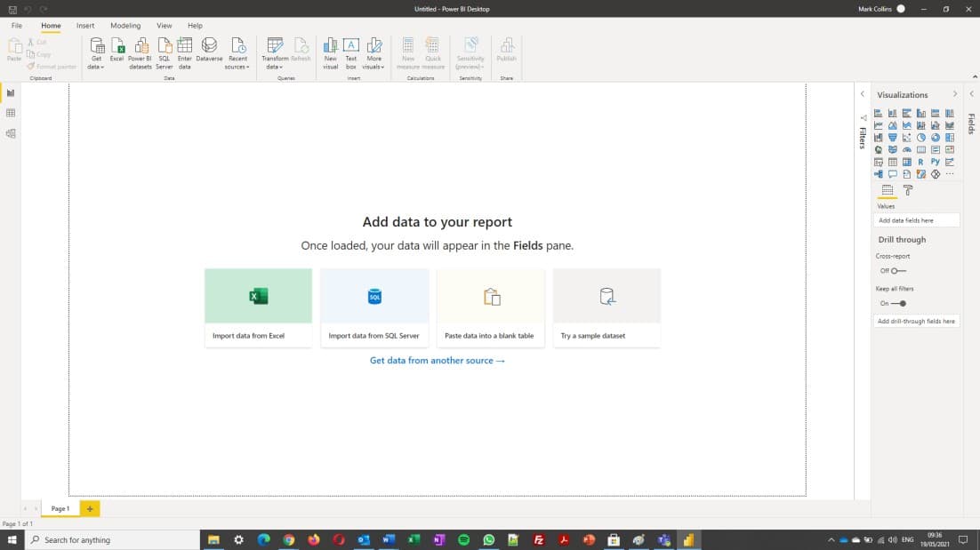Open the View ribbon tab
Screen dimensions: 980x550
[x=165, y=26]
